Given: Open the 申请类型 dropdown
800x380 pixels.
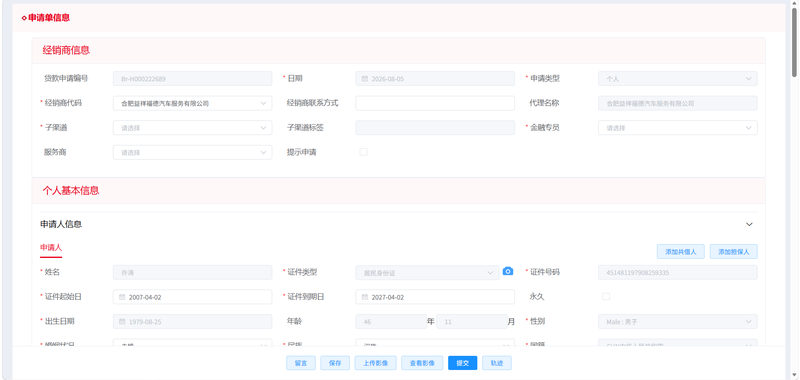Looking at the screenshot, I should pos(678,79).
